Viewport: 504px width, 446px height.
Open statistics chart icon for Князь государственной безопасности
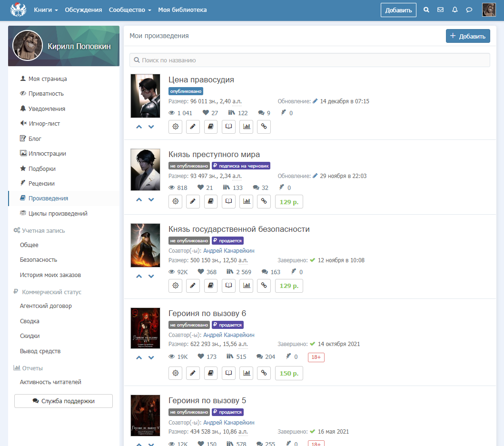coord(246,286)
